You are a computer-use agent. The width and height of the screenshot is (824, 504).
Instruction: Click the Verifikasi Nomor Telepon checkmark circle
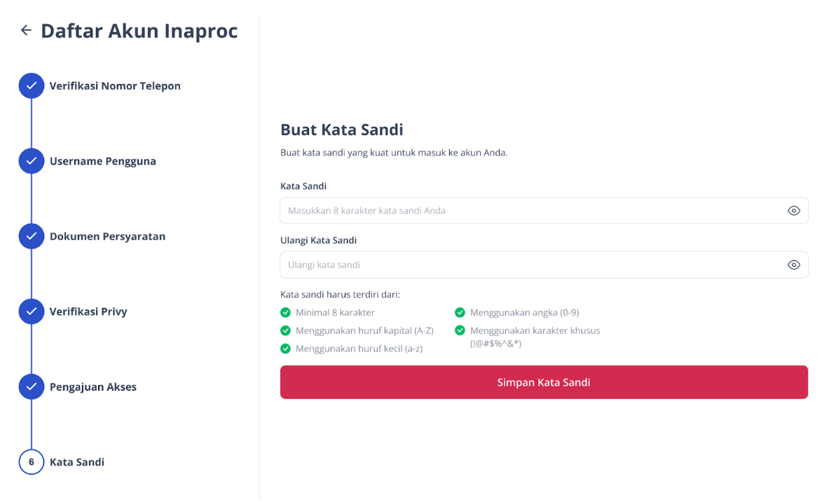click(32, 85)
